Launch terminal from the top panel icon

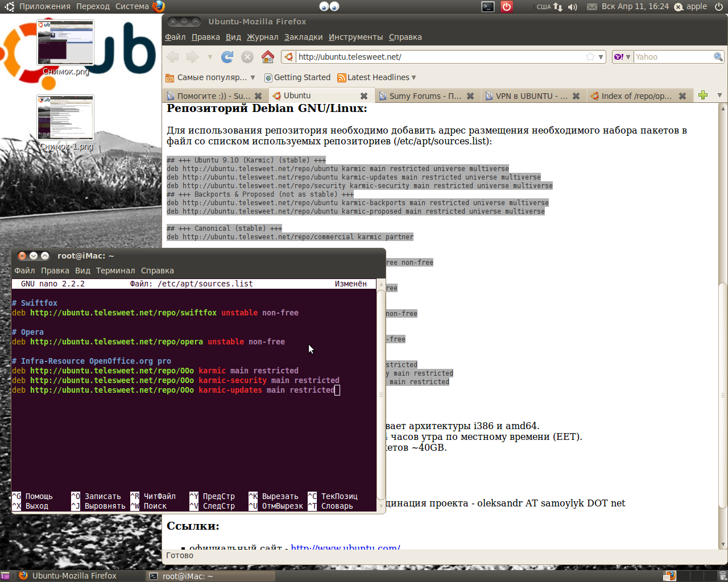[487, 7]
